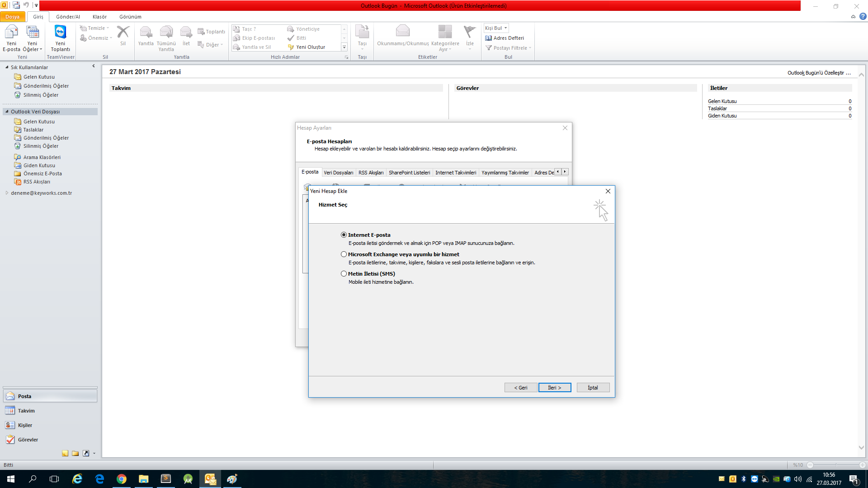Click the zoom in plus button

click(x=862, y=465)
